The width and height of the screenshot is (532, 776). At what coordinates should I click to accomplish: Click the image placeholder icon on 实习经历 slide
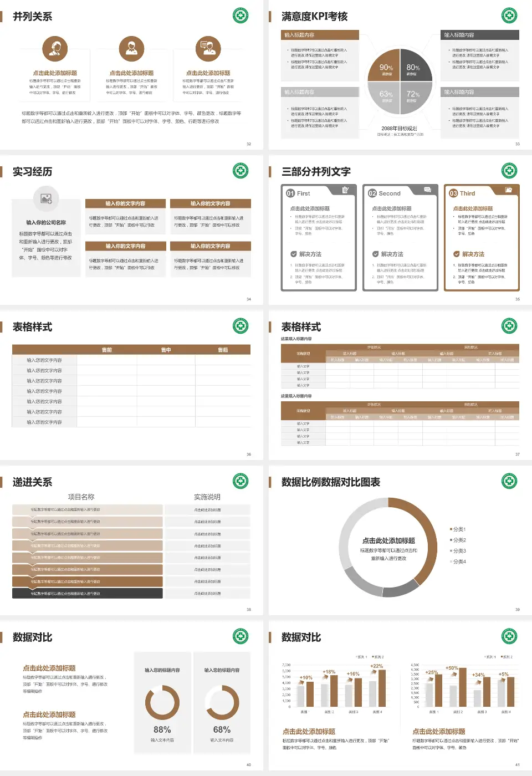tap(45, 198)
